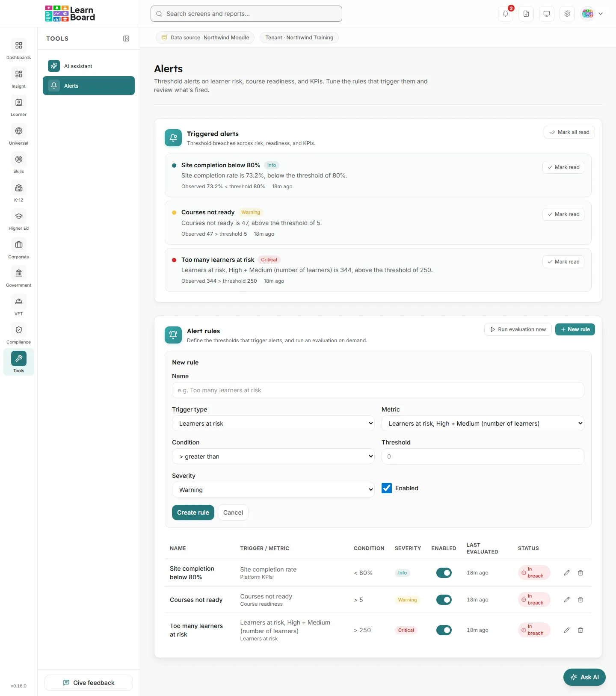The image size is (616, 696).
Task: Run evaluation now
Action: [518, 329]
